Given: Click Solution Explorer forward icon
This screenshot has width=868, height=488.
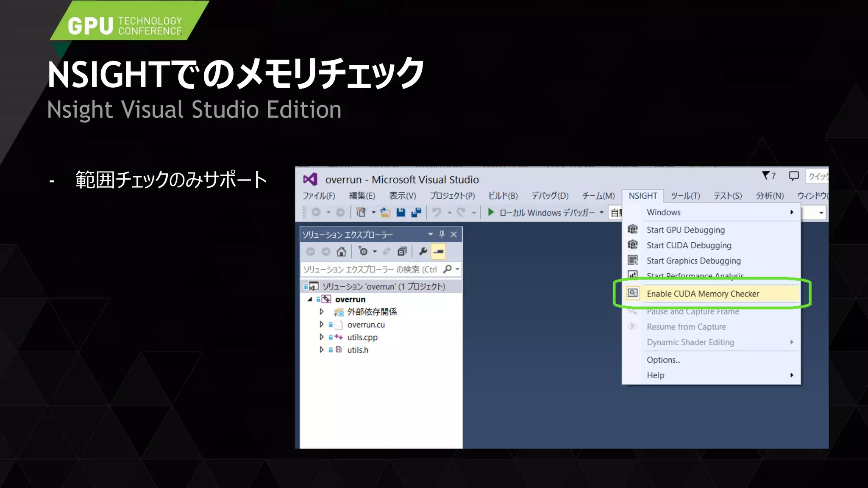Looking at the screenshot, I should [x=326, y=252].
